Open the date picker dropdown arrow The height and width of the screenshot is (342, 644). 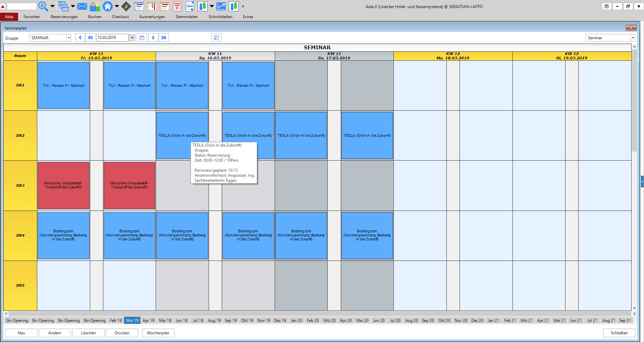point(132,38)
